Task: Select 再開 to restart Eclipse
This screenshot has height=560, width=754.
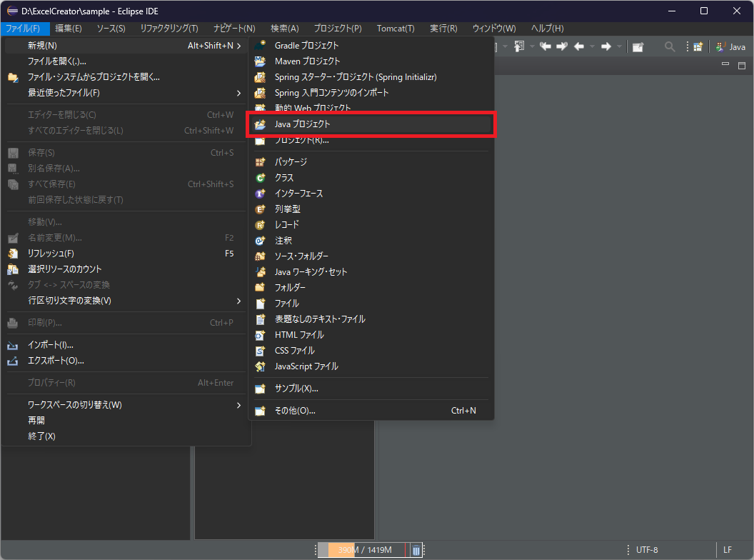Action: [126, 421]
